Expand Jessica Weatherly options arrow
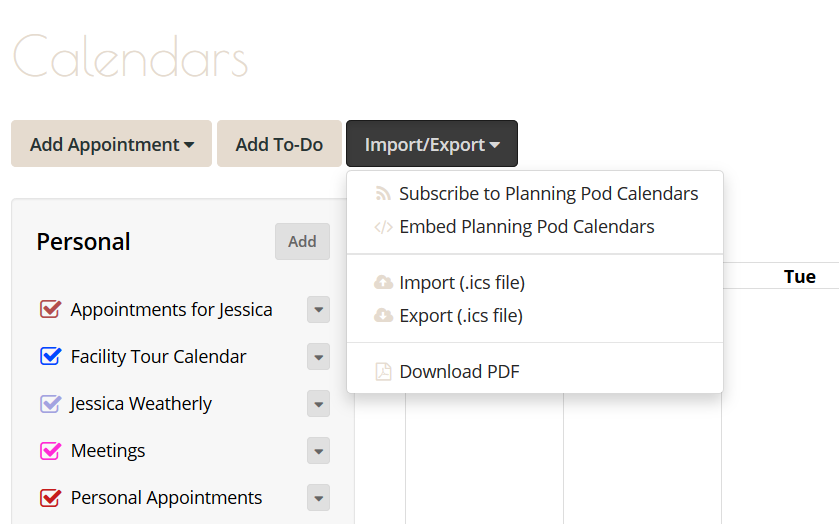The width and height of the screenshot is (839, 524). [x=318, y=404]
